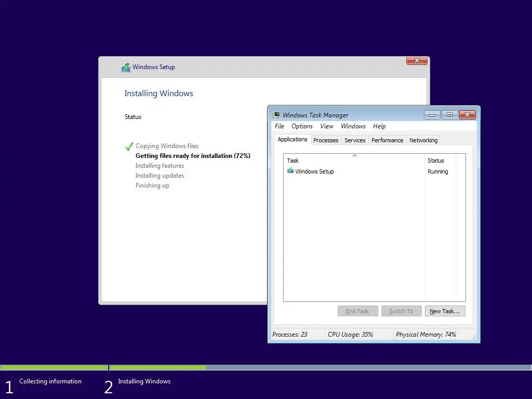532x399 pixels.
Task: Click Getting files ready for installation (72%)
Action: pyautogui.click(x=193, y=156)
